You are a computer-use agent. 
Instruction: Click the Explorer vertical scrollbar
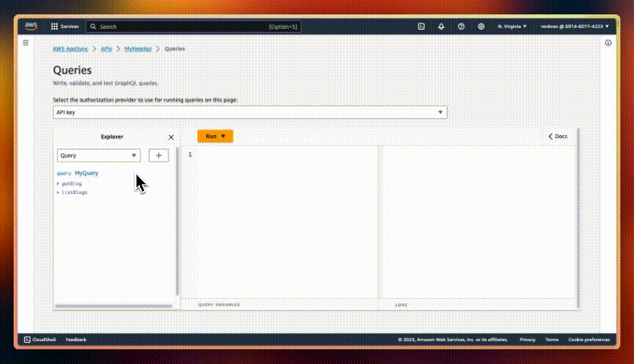[x=177, y=221]
